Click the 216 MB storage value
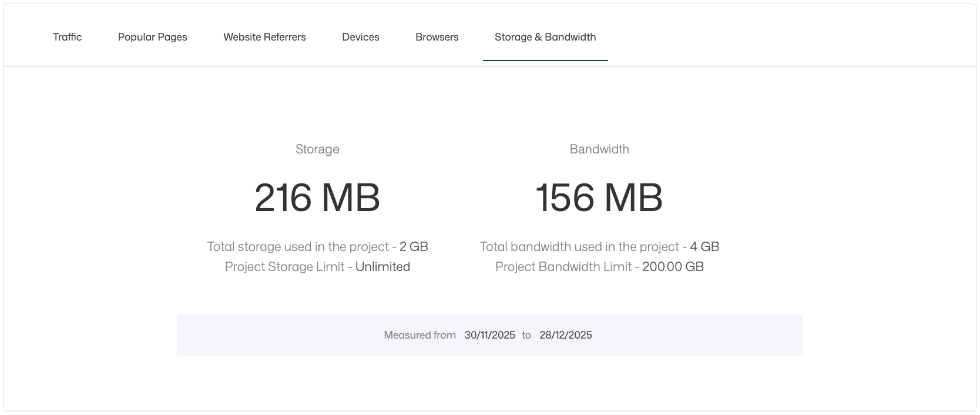Screen dimensions: 980x415 [x=317, y=198]
